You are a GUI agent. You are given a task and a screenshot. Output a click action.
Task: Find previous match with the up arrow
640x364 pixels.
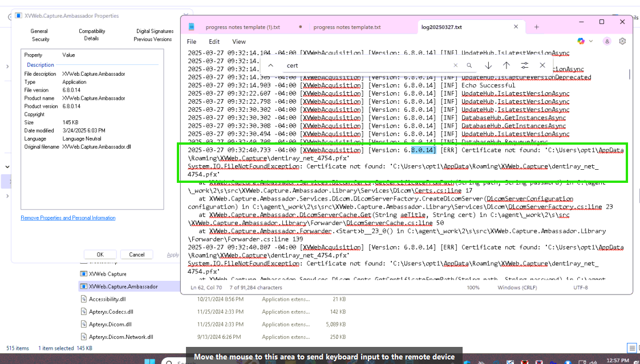point(506,65)
